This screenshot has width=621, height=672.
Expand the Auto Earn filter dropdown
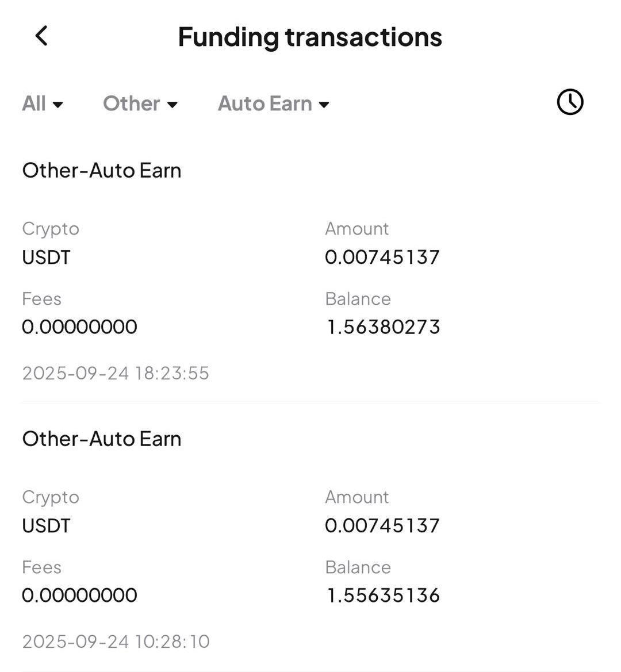coord(274,104)
